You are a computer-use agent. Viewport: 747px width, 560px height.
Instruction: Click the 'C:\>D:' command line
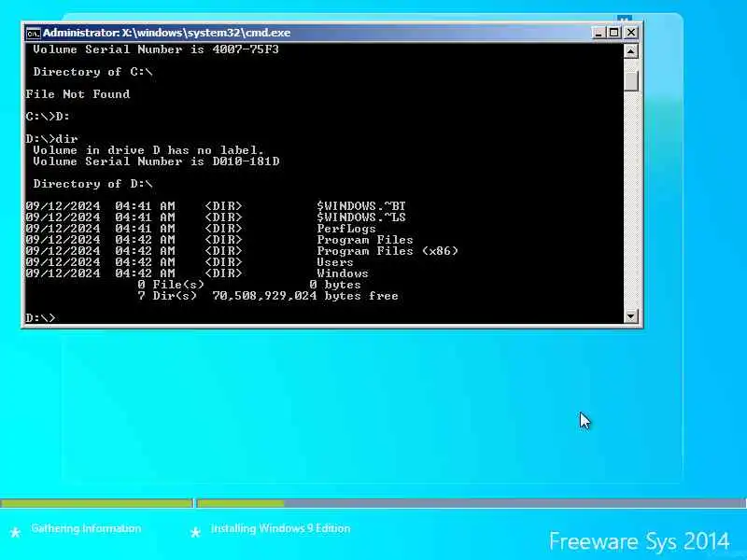(x=48, y=116)
